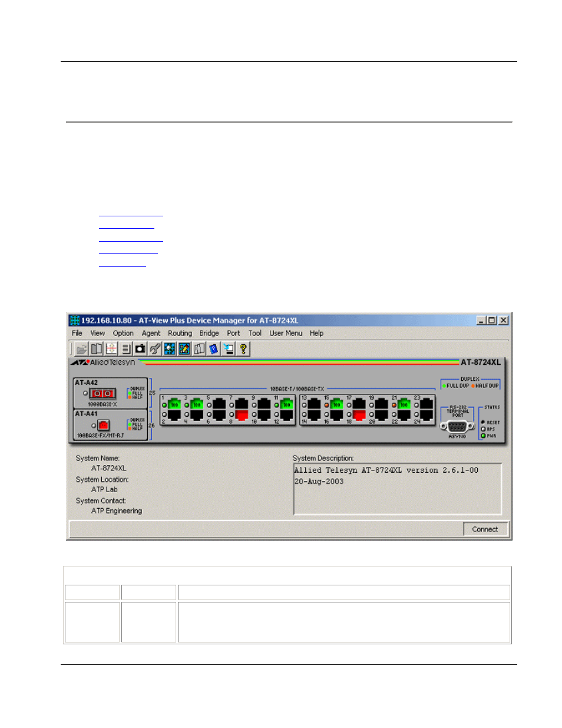Click the open-book icon next to Open

(97, 349)
